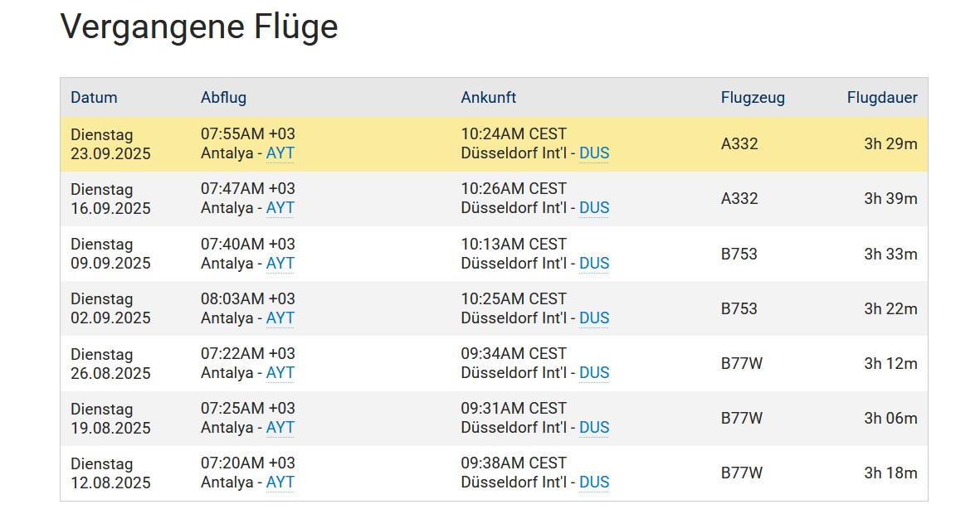The image size is (980, 514).
Task: Open AYT airport link for 16.09.2025 flight
Action: [280, 208]
